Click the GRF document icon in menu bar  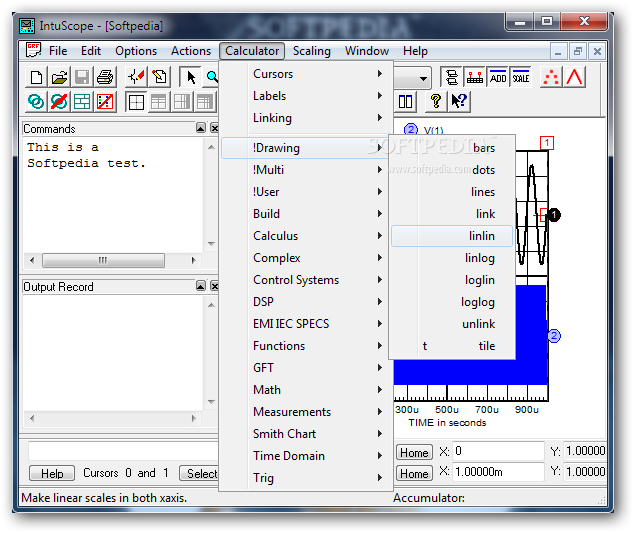pyautogui.click(x=33, y=51)
